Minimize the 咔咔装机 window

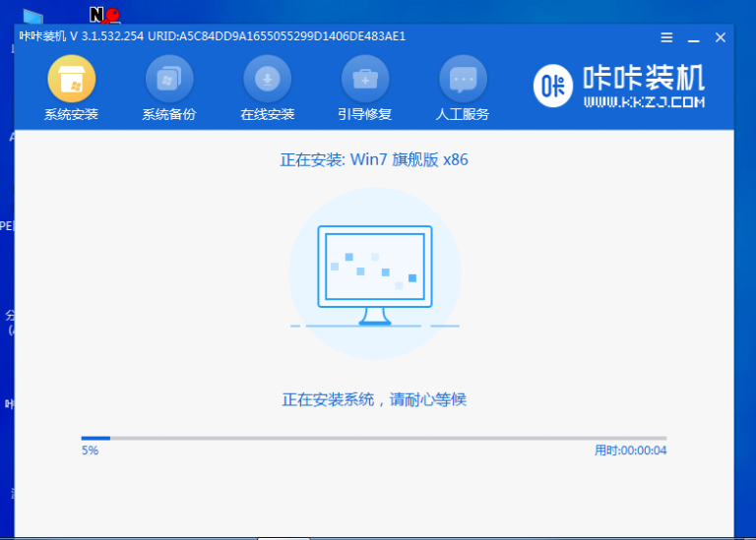click(693, 37)
